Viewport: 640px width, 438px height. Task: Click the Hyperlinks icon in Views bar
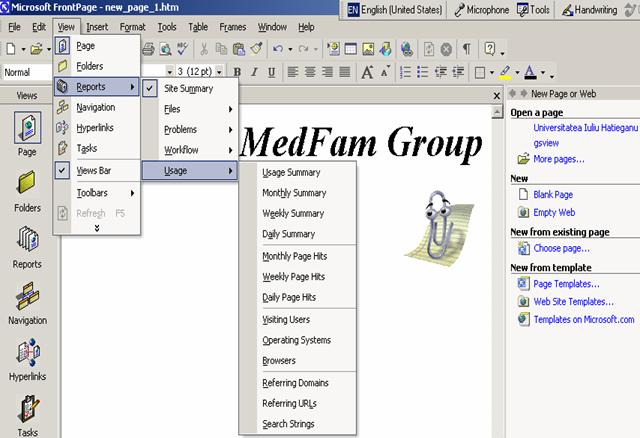click(27, 358)
